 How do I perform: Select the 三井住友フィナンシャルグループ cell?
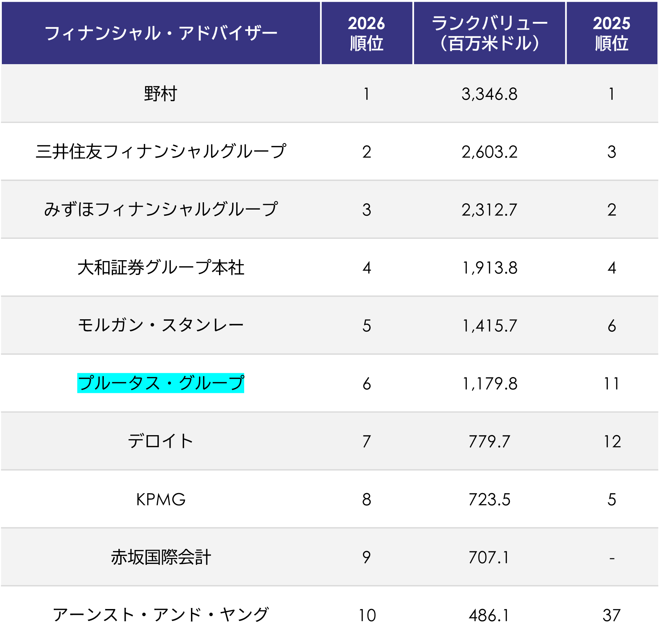point(161,152)
